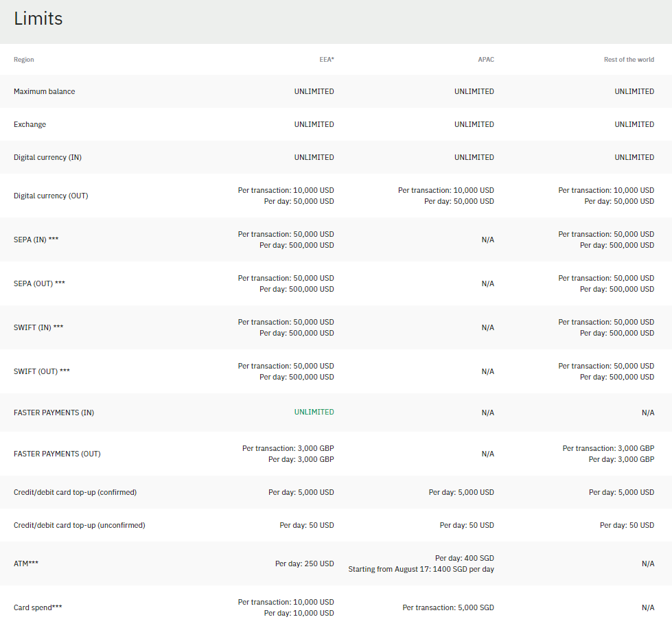Click APAC ATM 400 SGD limit cell
Image resolution: width=672 pixels, height=639 pixels.
[421, 564]
